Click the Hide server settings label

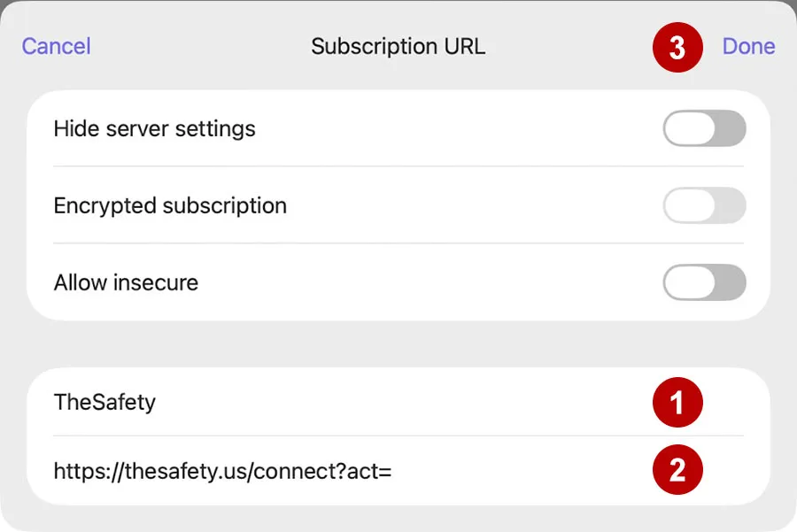pos(155,128)
